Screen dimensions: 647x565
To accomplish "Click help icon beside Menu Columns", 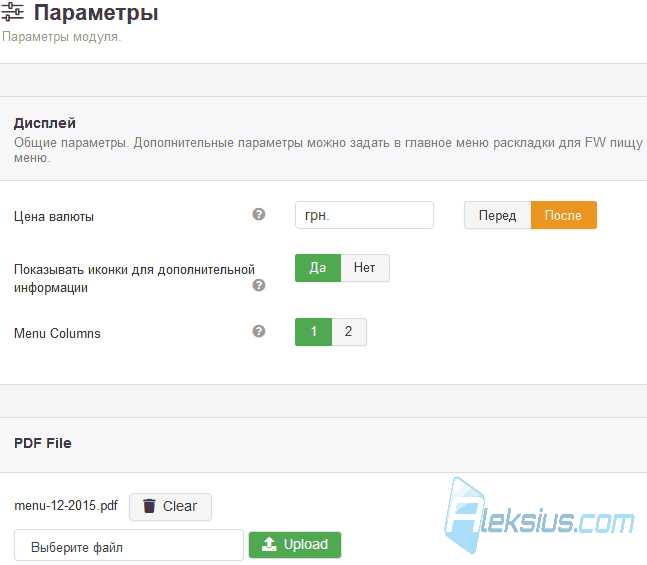I will 259,331.
